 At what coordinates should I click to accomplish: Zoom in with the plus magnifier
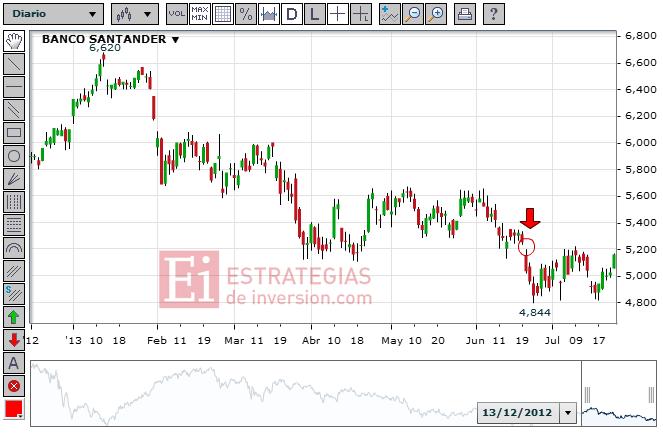pyautogui.click(x=436, y=14)
